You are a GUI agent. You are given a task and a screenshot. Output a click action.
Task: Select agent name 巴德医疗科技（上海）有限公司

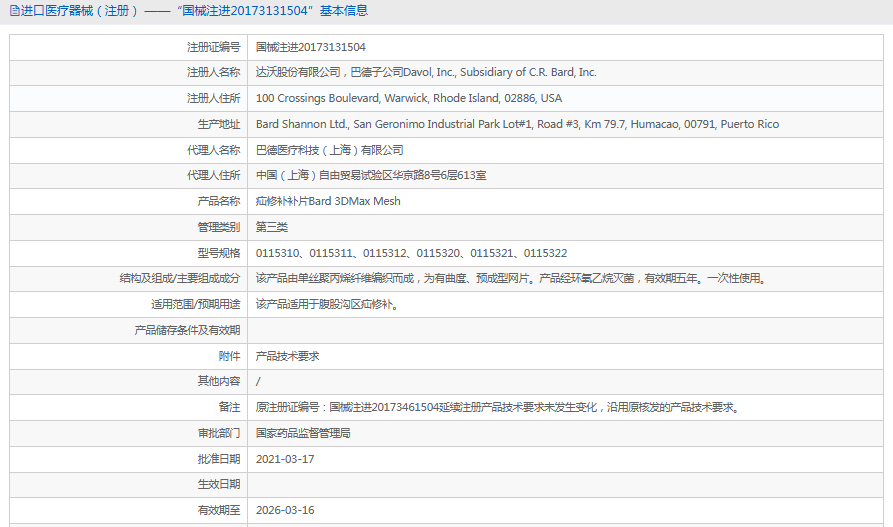[x=329, y=150]
